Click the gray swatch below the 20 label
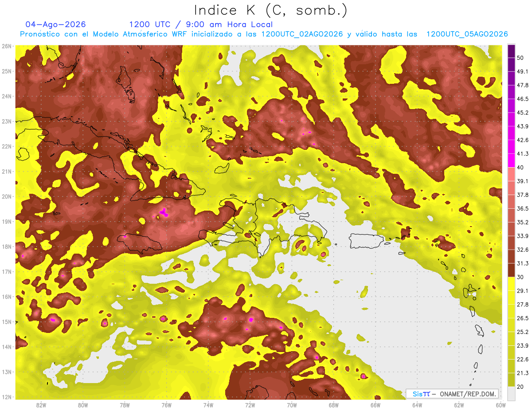Viewport: 532px width, 411px height. tap(511, 393)
